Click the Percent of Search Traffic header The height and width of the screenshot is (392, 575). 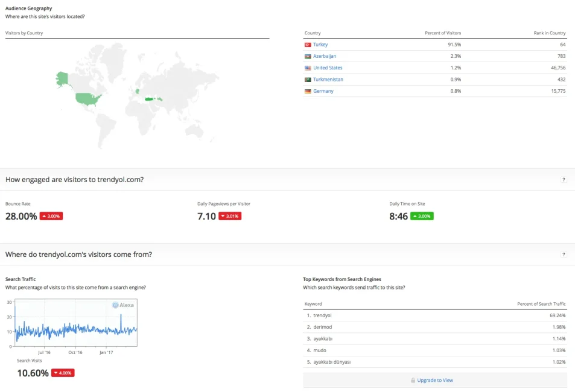541,304
